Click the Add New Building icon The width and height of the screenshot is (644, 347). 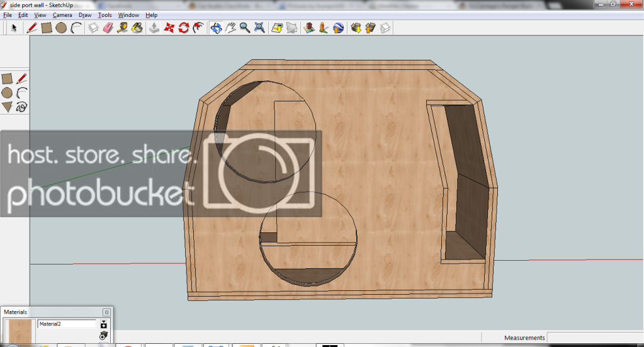(x=309, y=28)
